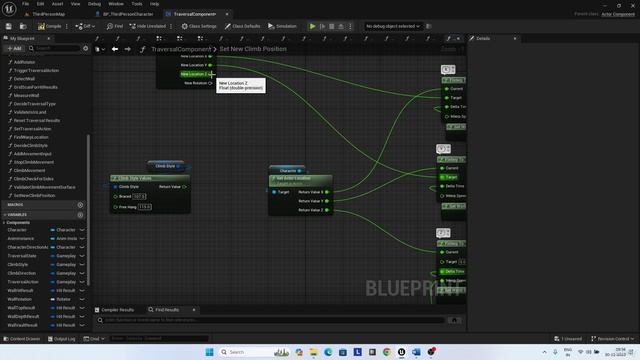Viewport: 640px width, 360px height.
Task: Click the My Blueprint search field
Action: 54,48
